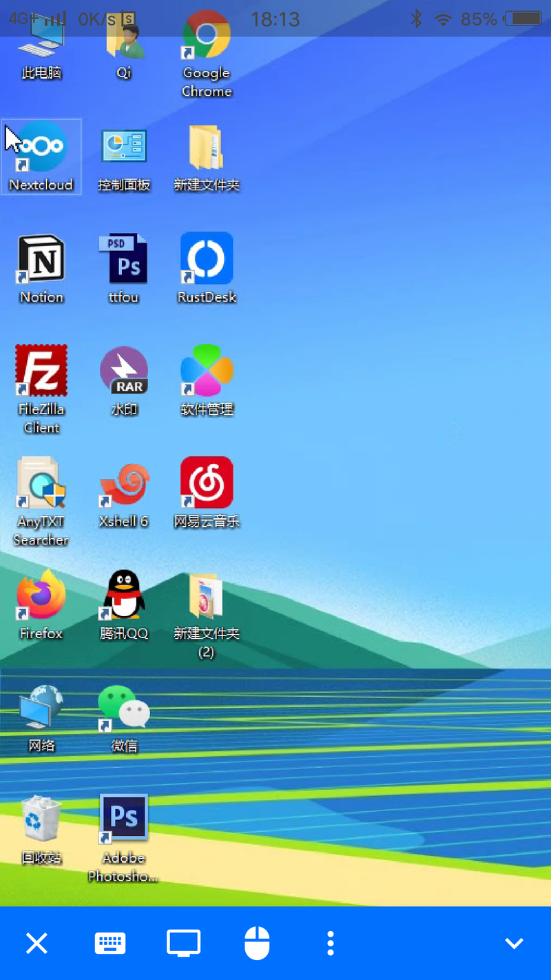This screenshot has width=551, height=980.
Task: Open the Firefox shortcut
Action: (41, 605)
